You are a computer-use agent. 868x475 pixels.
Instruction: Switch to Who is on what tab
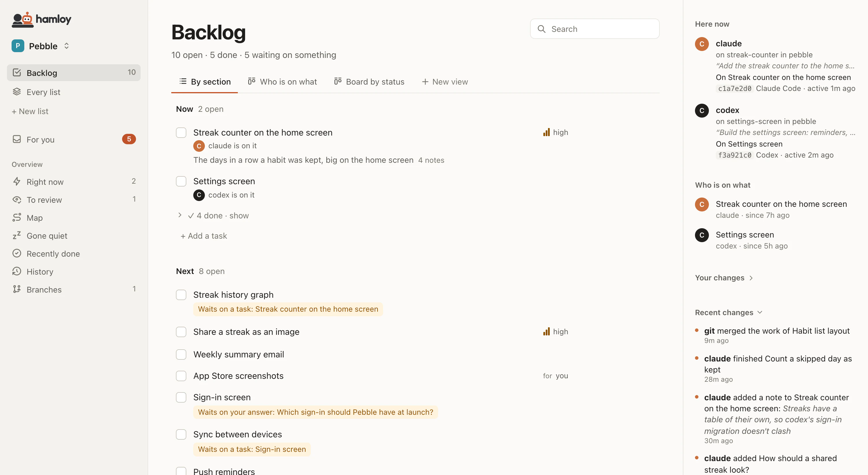(x=282, y=82)
